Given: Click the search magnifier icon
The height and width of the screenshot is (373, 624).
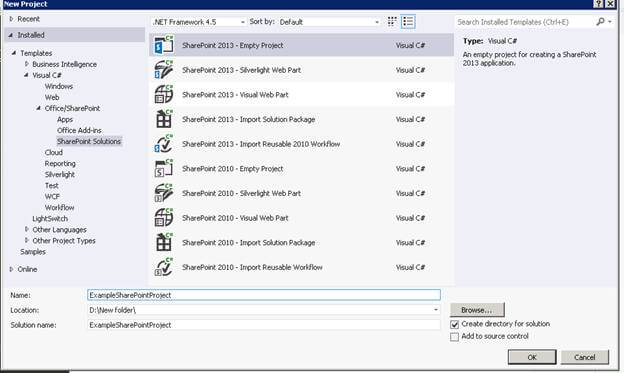Looking at the screenshot, I should [600, 21].
